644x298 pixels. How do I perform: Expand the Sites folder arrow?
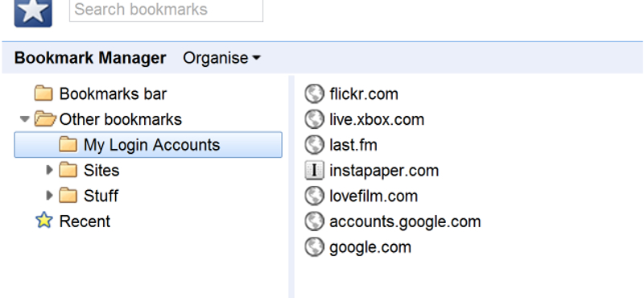(x=50, y=170)
